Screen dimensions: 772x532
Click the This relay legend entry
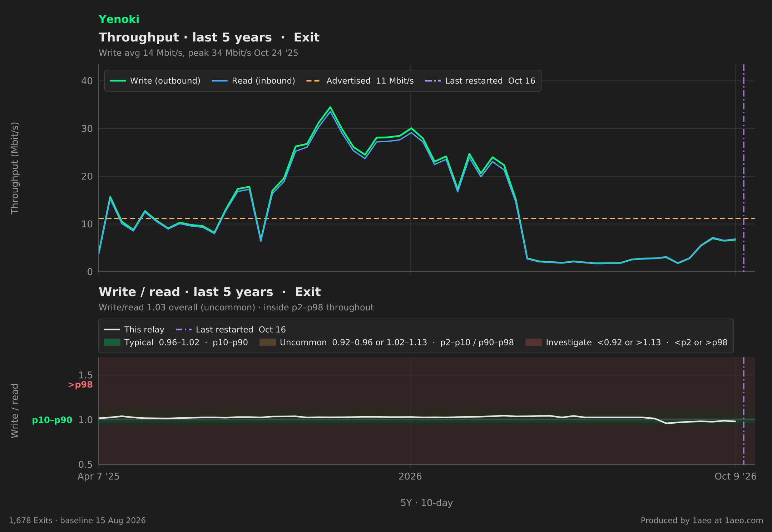(x=134, y=330)
